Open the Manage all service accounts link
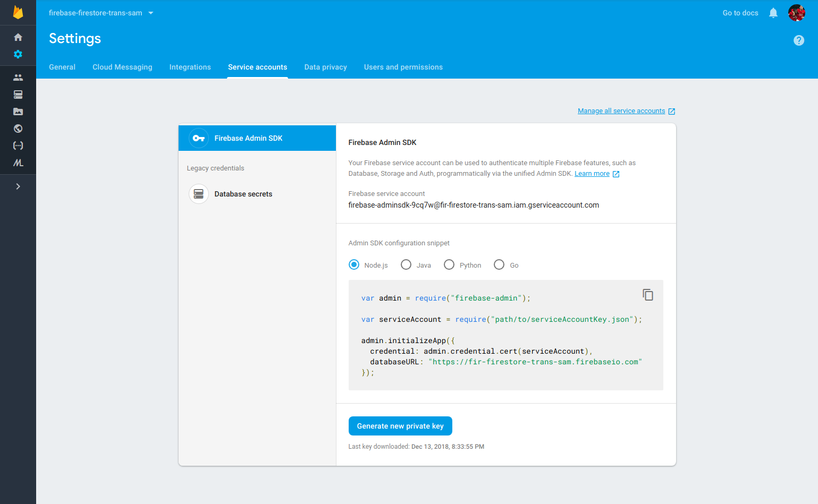Image resolution: width=818 pixels, height=504 pixels. pyautogui.click(x=621, y=111)
